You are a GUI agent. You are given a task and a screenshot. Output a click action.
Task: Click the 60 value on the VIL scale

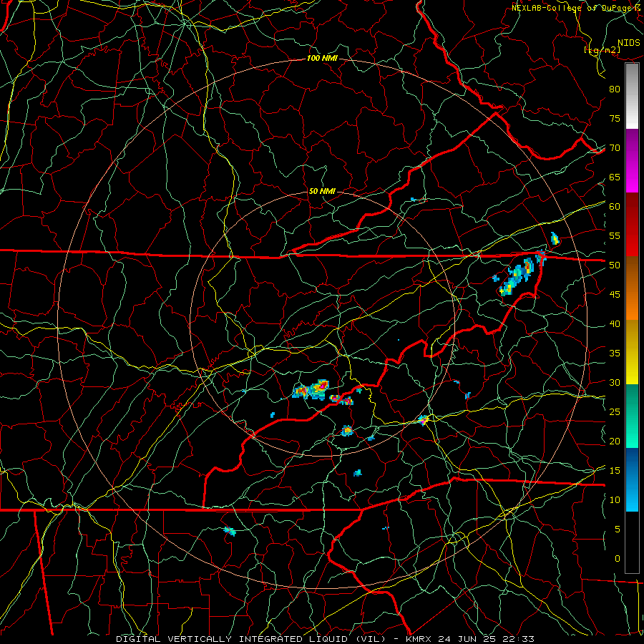tap(615, 207)
